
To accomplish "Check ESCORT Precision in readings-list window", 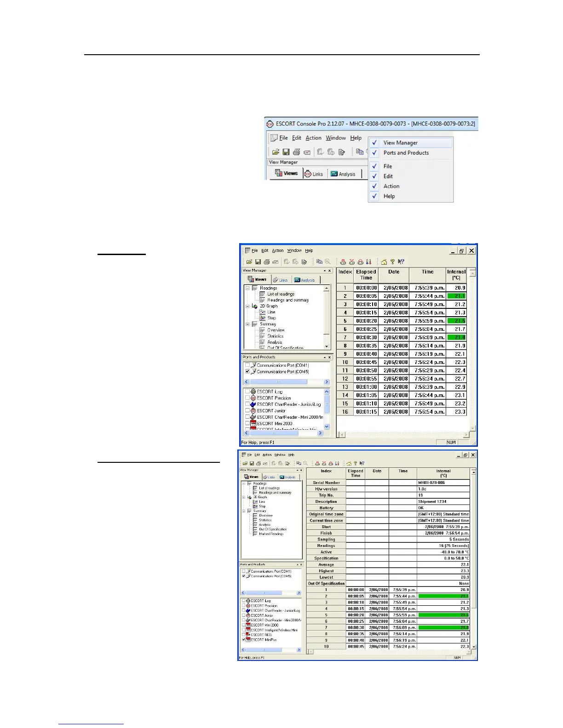I will (247, 398).
